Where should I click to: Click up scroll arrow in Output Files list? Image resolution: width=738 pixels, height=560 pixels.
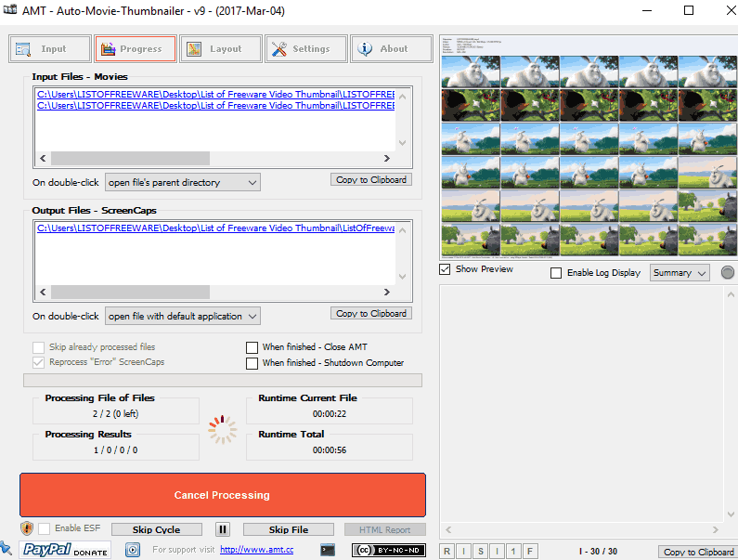pos(402,230)
